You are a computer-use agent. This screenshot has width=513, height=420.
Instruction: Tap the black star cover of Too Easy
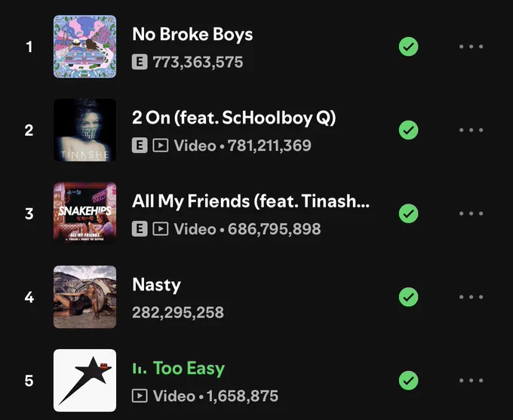tap(84, 380)
